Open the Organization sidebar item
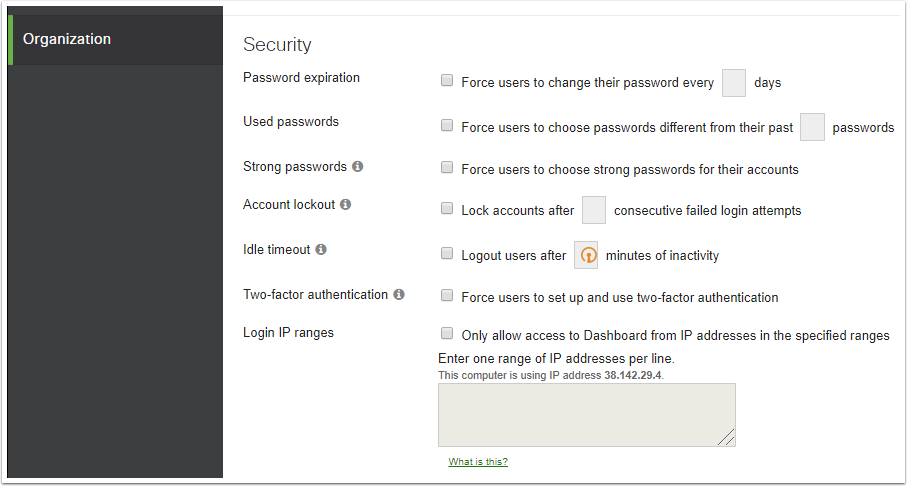This screenshot has height=486, width=907. point(67,39)
